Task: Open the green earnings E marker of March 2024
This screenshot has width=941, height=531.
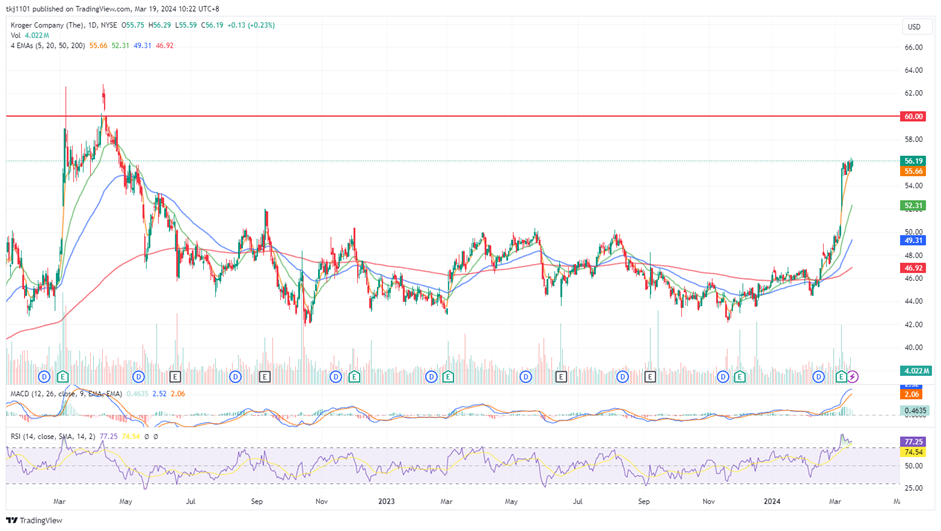Action: coord(841,377)
